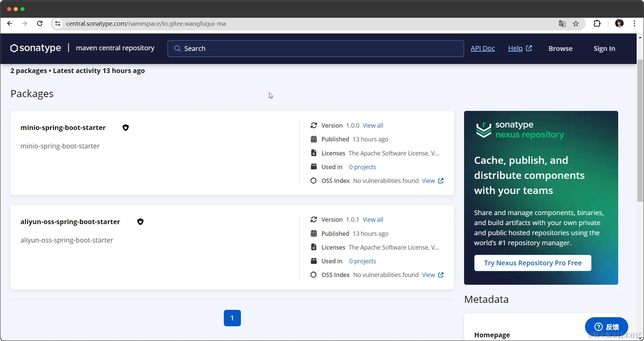Open 0 projects link for aliyun package

click(x=363, y=261)
